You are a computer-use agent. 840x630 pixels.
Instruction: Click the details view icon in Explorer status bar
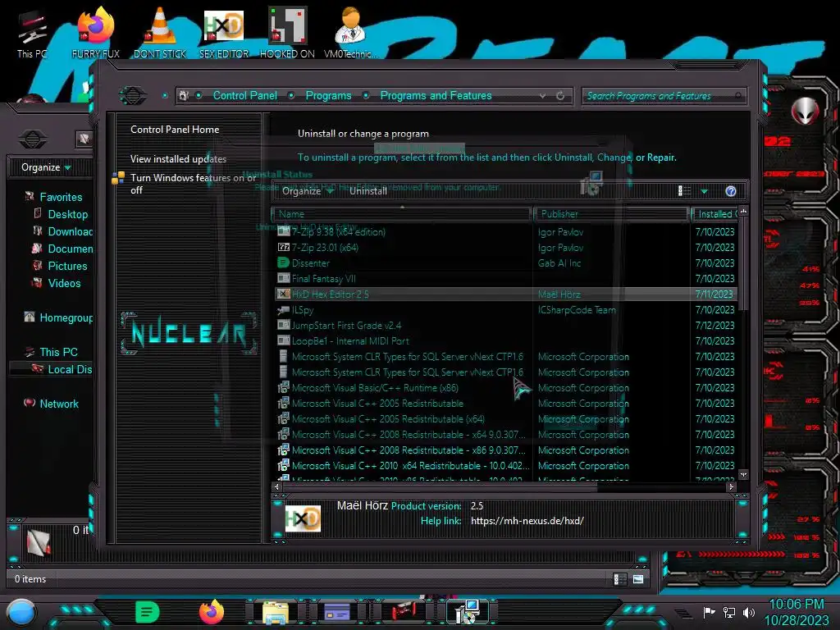point(620,579)
